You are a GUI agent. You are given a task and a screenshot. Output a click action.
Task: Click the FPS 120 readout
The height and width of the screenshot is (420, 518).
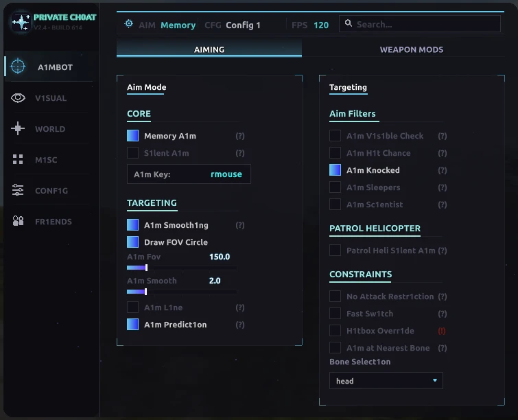(310, 25)
